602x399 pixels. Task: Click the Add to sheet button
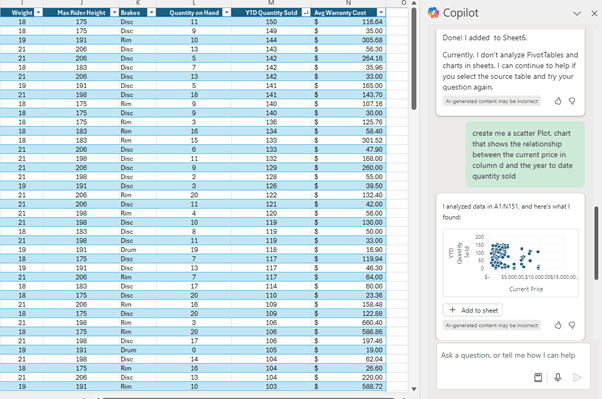pos(473,310)
